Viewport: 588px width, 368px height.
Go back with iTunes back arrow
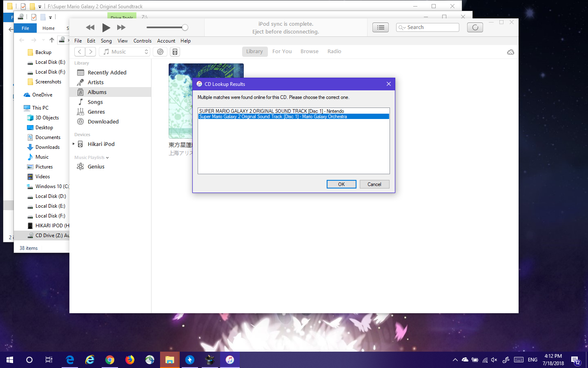(x=80, y=52)
